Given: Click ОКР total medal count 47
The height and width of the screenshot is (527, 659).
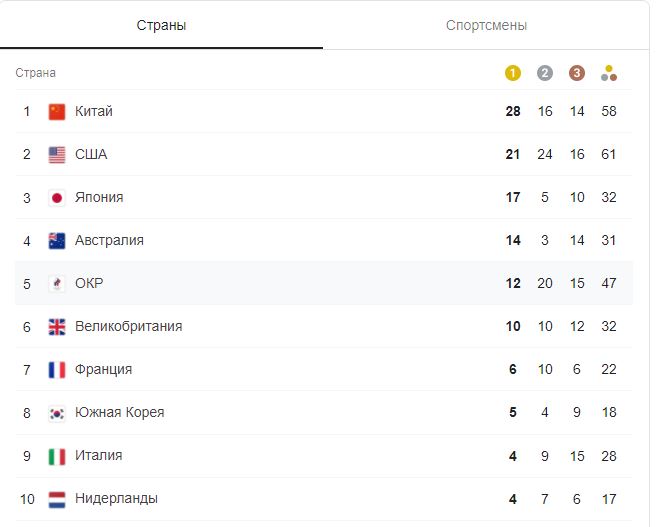Looking at the screenshot, I should [x=609, y=283].
